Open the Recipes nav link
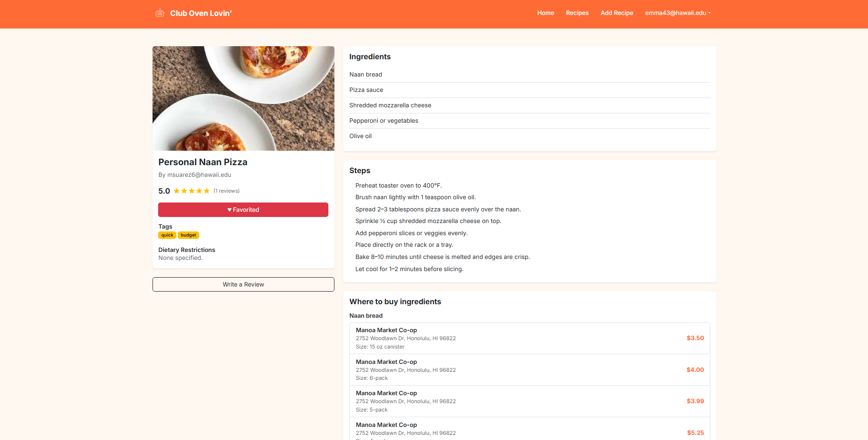The height and width of the screenshot is (440, 868). (577, 13)
